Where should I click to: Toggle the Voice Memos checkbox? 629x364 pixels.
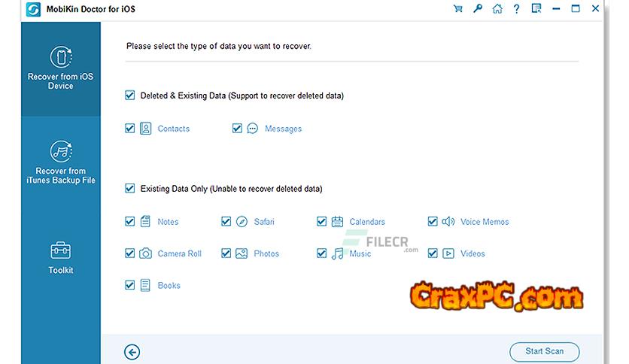click(433, 221)
